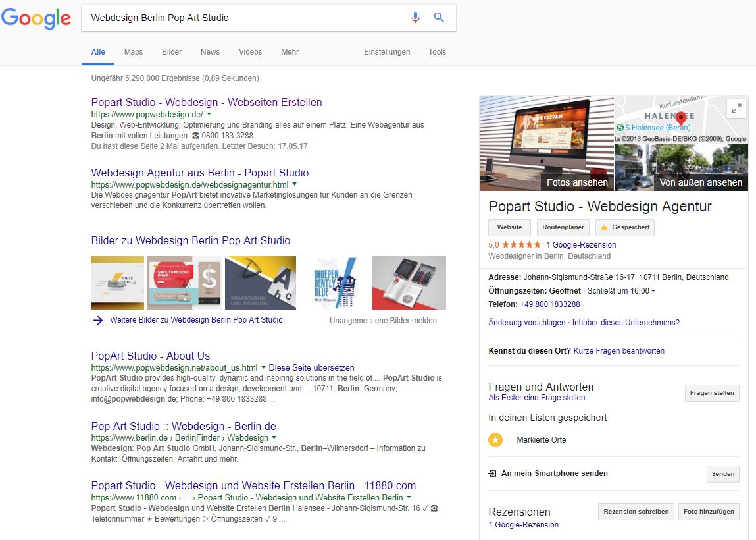The image size is (756, 540).
Task: Open the PopArt Studio - About Us result
Action: [151, 356]
